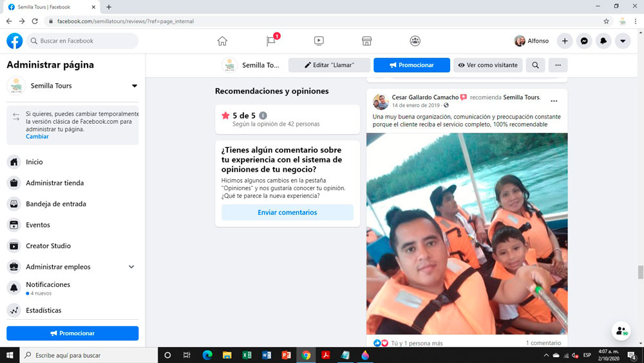The width and height of the screenshot is (644, 363).
Task: Open Word from the taskbar
Action: [x=267, y=355]
